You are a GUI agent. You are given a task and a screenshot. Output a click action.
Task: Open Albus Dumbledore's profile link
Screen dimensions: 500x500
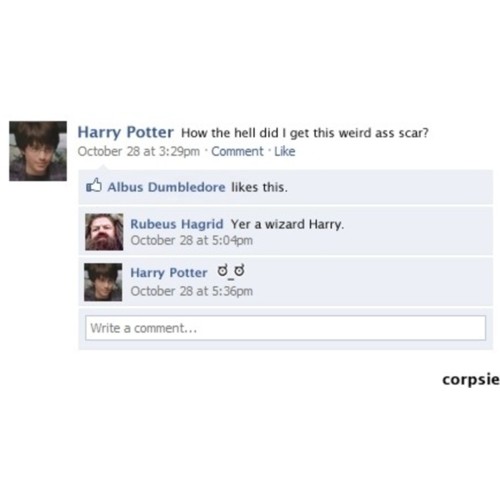[166, 187]
